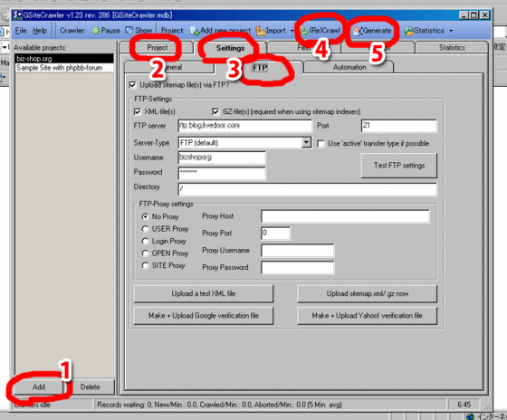
Task: Click Upload a test XML file button
Action: coord(204,293)
